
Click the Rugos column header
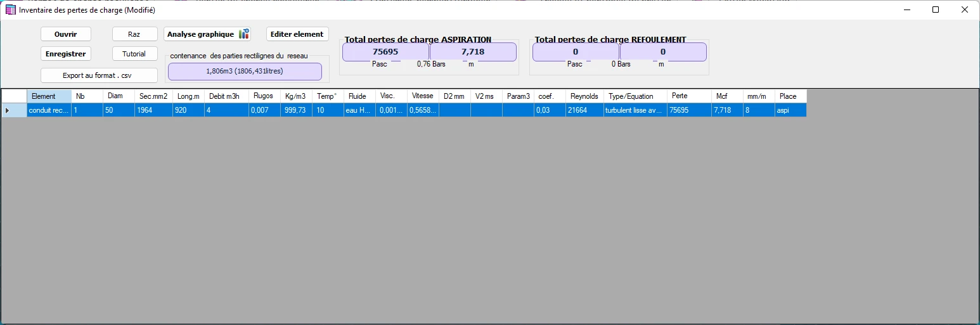264,96
